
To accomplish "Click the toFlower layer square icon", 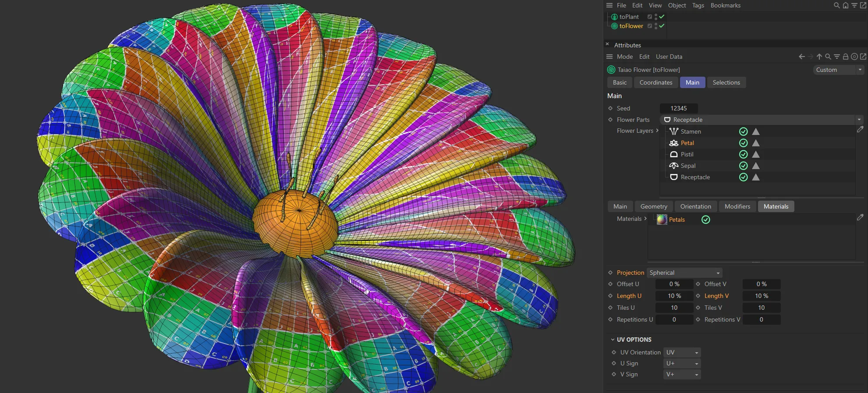I will pos(650,26).
